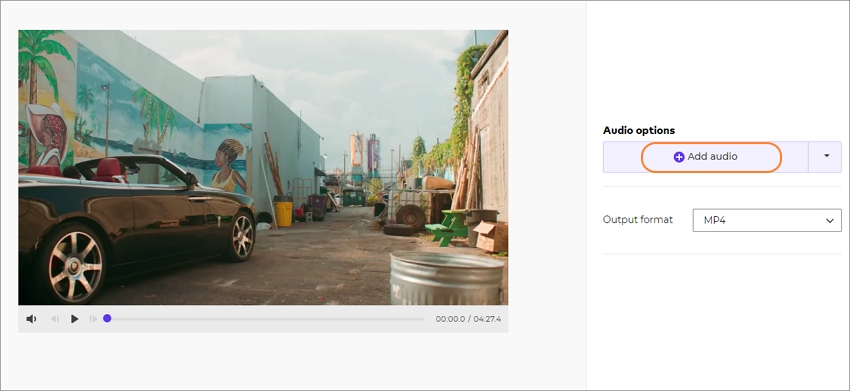Expand the arrow beside Add audio

tap(826, 157)
